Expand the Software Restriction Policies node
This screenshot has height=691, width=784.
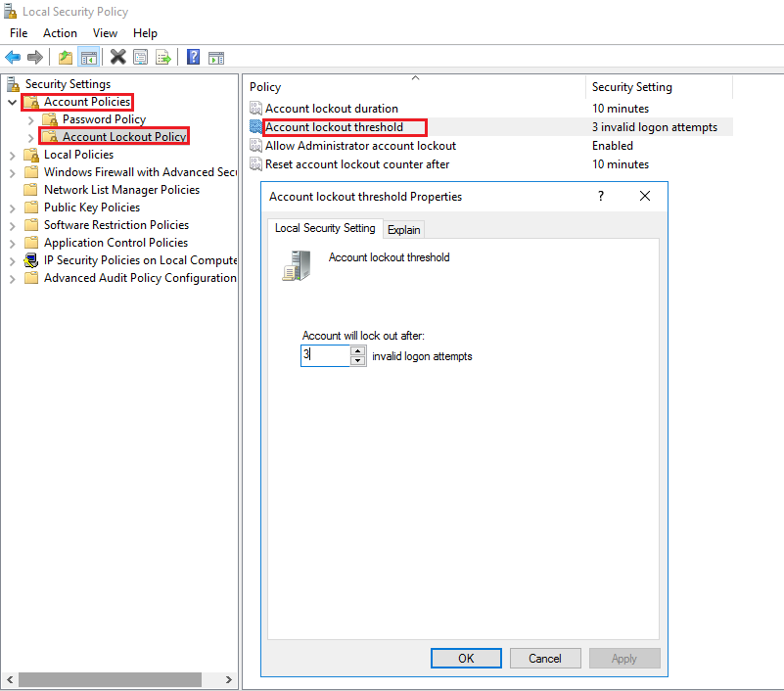13,226
